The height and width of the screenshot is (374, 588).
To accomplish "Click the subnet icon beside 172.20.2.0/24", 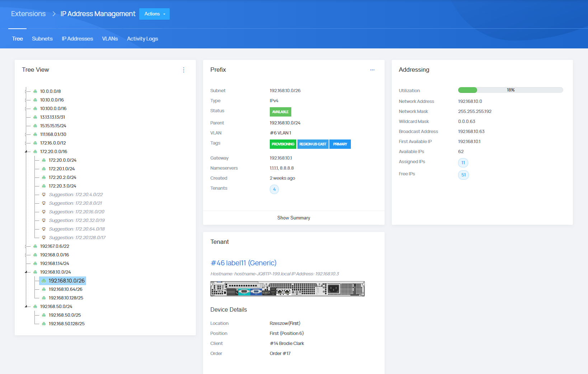I will (44, 177).
